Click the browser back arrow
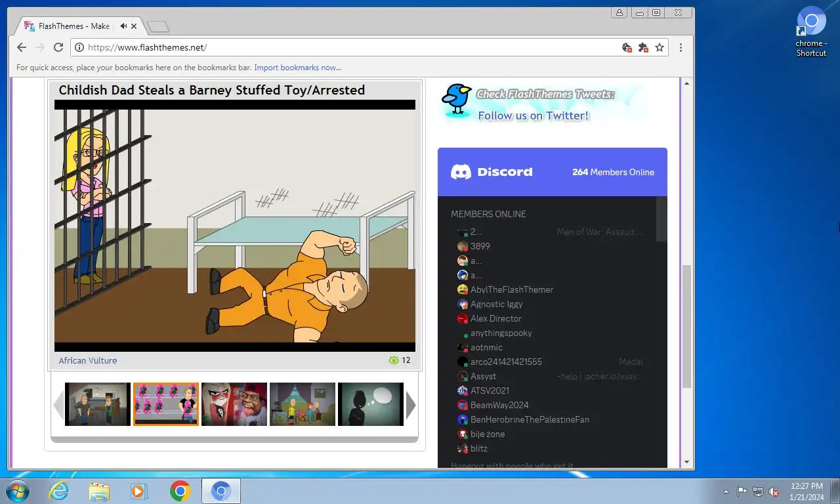 (22, 47)
